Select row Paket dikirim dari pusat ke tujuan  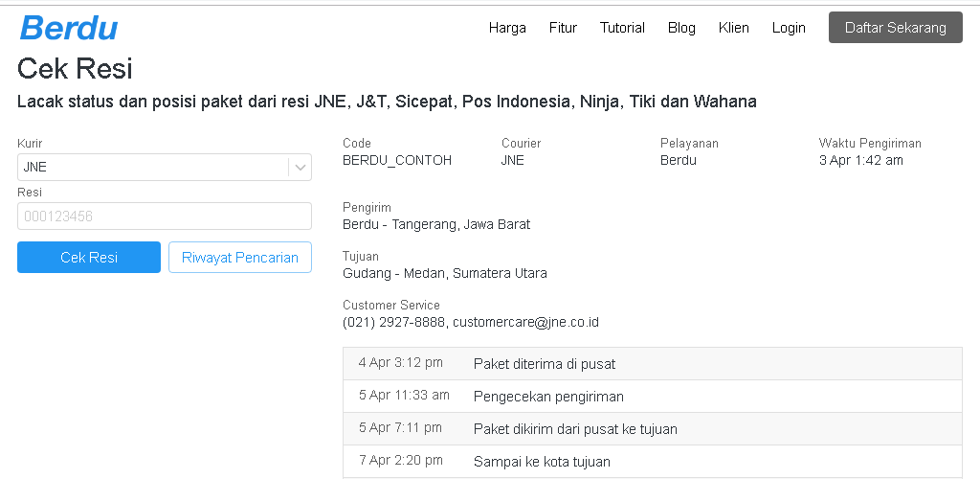point(653,429)
